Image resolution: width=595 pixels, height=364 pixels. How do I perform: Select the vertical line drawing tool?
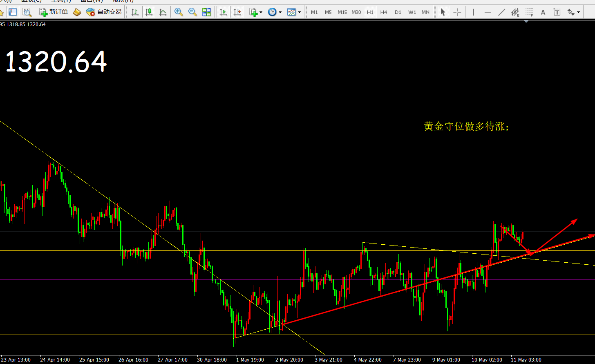(x=474, y=12)
